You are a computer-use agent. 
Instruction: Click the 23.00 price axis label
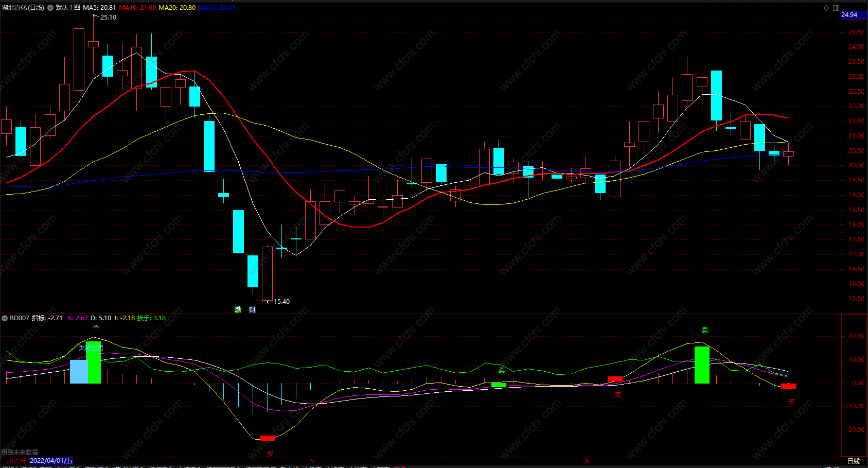856,77
